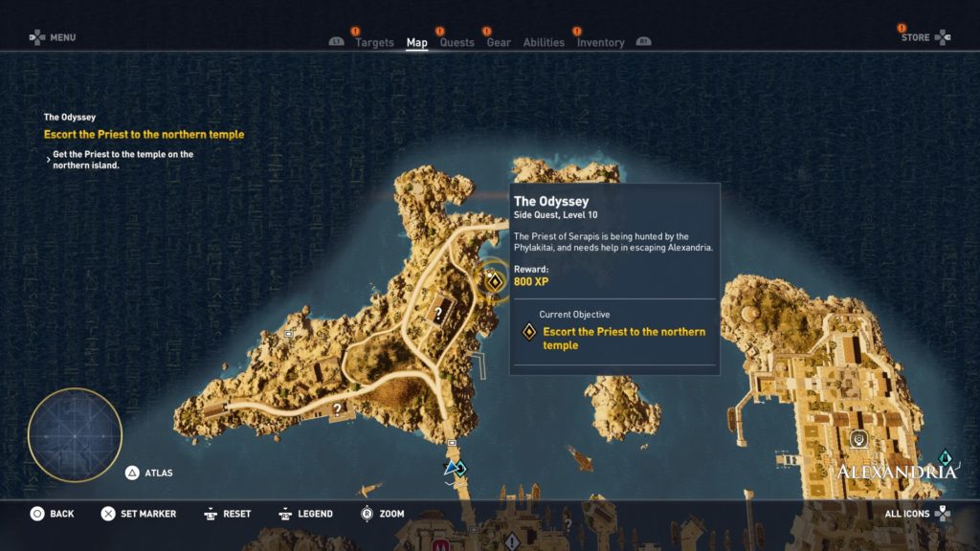The width and height of the screenshot is (980, 551).
Task: Click yellow objective text in tooltip
Action: 624,339
